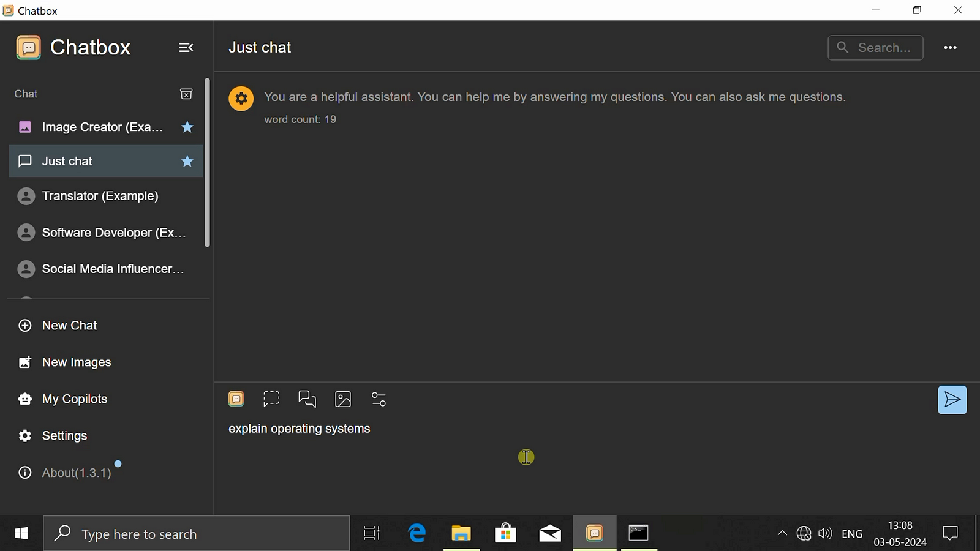Open the My Copilots page
The width and height of the screenshot is (980, 551).
pyautogui.click(x=74, y=399)
